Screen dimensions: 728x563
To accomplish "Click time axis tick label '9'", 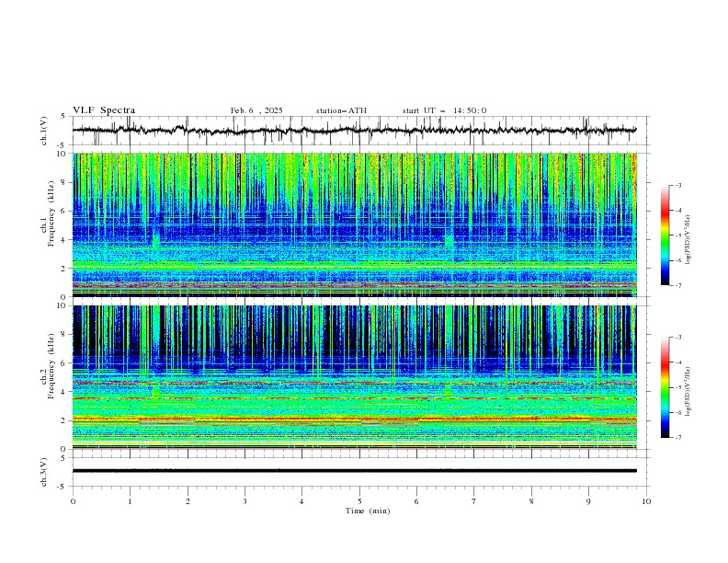I will (588, 501).
